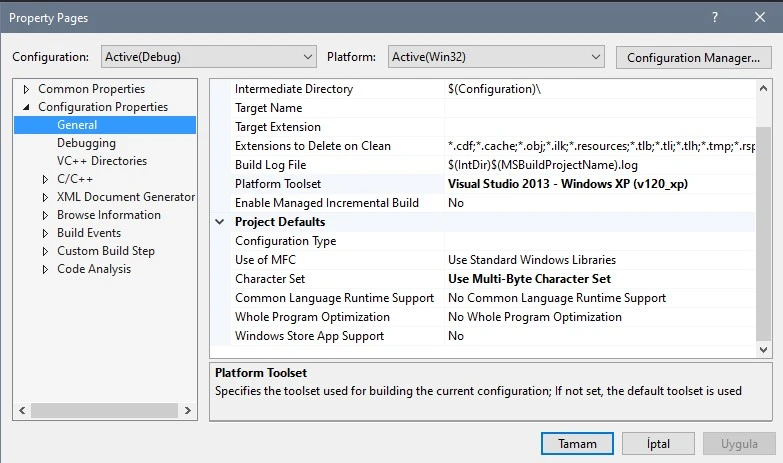Expand the C/C++ node arrow
Image resolution: width=783 pixels, height=463 pixels.
[x=45, y=179]
